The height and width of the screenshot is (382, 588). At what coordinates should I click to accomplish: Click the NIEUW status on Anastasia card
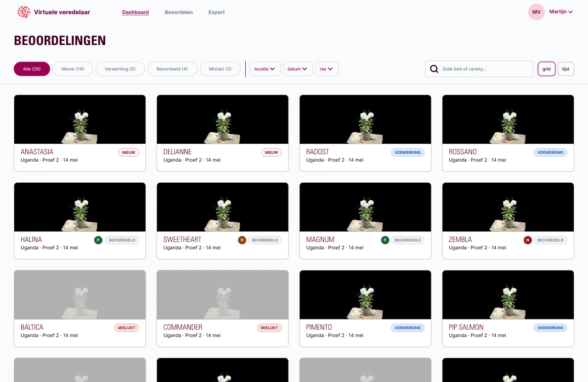(129, 152)
